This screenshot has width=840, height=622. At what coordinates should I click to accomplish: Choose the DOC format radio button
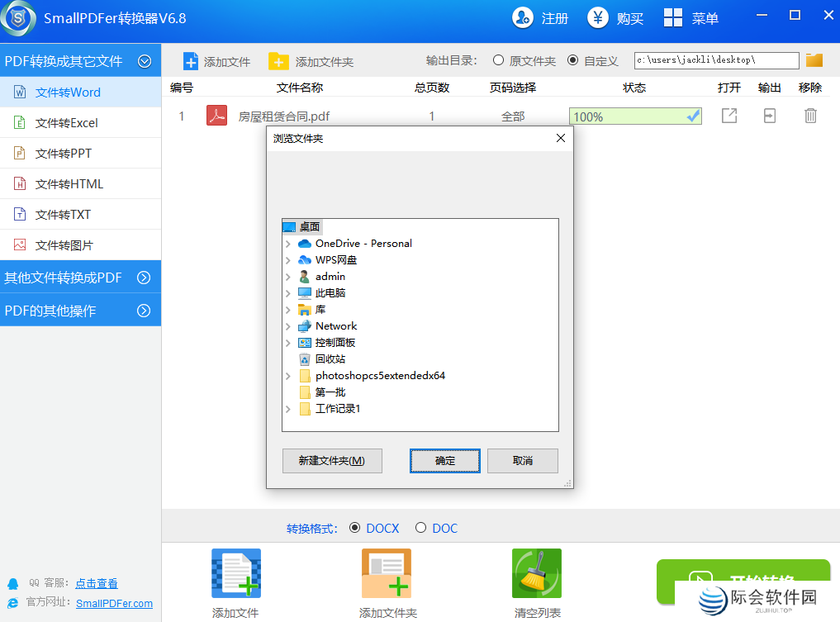420,528
